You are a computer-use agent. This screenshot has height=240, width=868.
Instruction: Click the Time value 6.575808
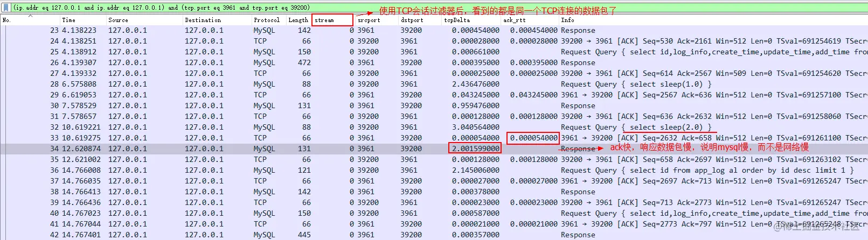click(x=79, y=84)
